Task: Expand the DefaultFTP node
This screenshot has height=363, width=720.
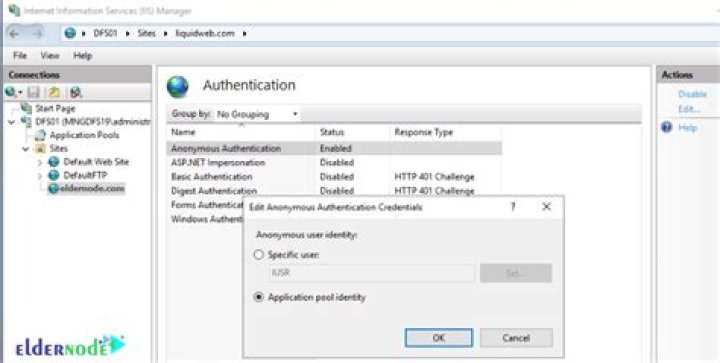Action: pyautogui.click(x=40, y=175)
